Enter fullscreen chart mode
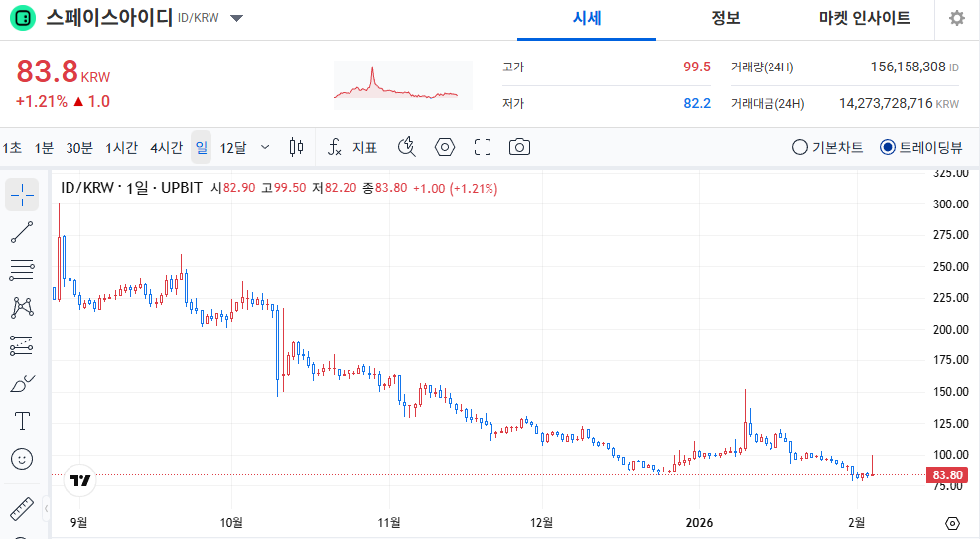This screenshot has height=539, width=980. [x=483, y=147]
